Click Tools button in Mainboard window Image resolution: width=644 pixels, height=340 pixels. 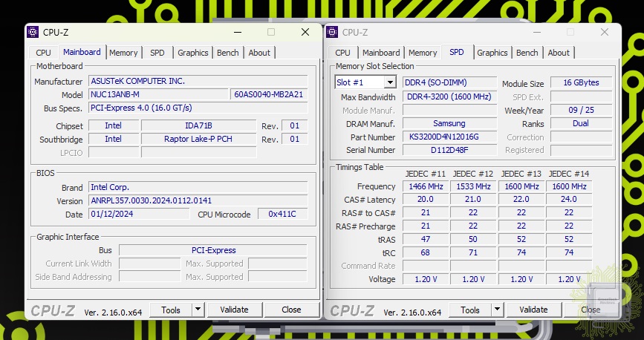(171, 310)
